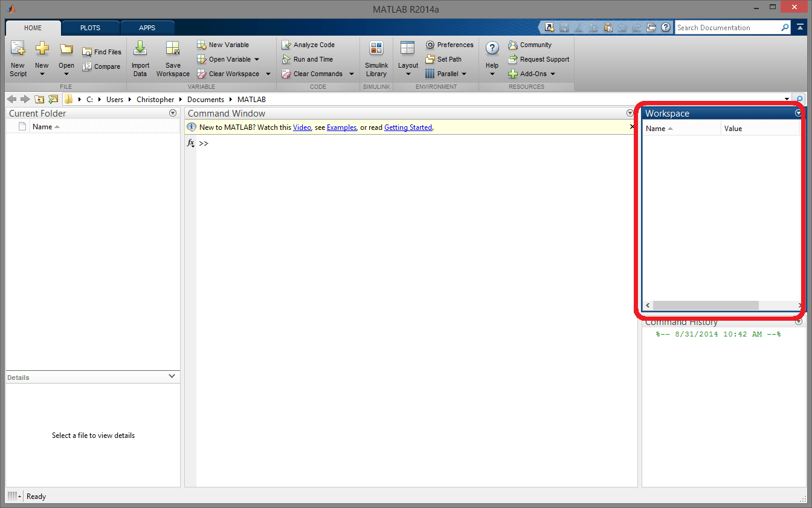The image size is (812, 508).
Task: Click Set Path
Action: (x=443, y=59)
